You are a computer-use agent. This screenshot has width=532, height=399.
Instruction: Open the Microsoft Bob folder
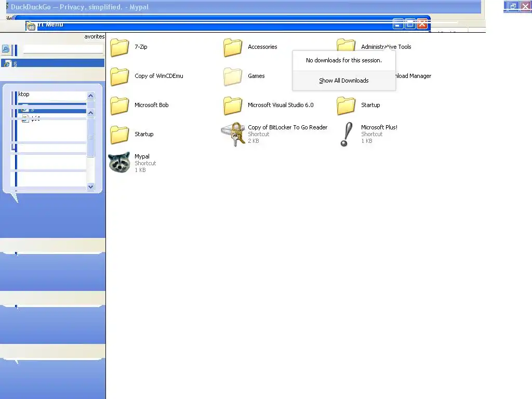point(139,105)
